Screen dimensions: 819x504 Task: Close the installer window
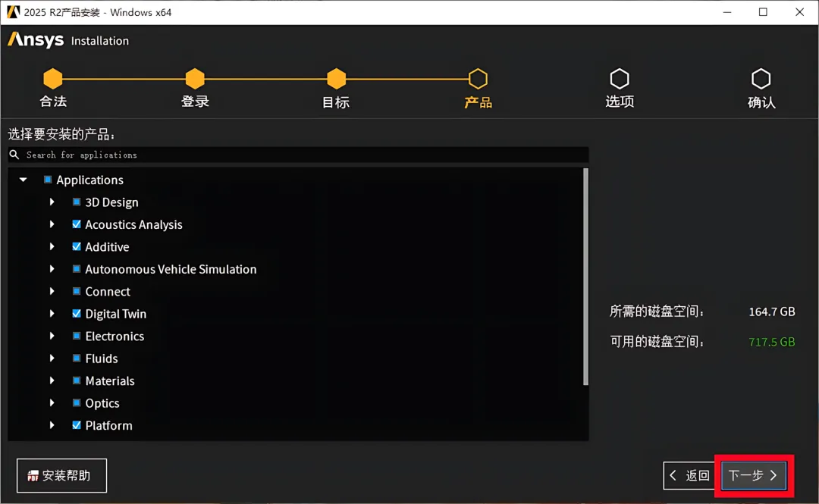coord(800,12)
